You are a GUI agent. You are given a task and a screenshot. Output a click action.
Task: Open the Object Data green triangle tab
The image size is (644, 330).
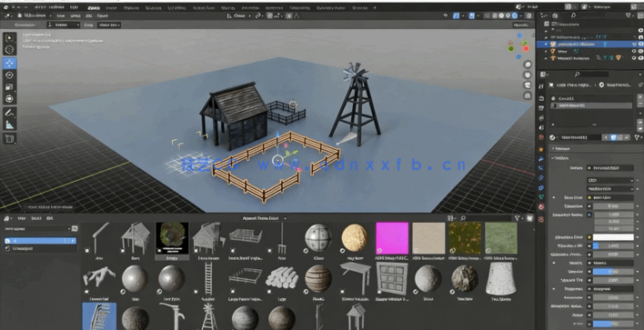pyautogui.click(x=542, y=197)
